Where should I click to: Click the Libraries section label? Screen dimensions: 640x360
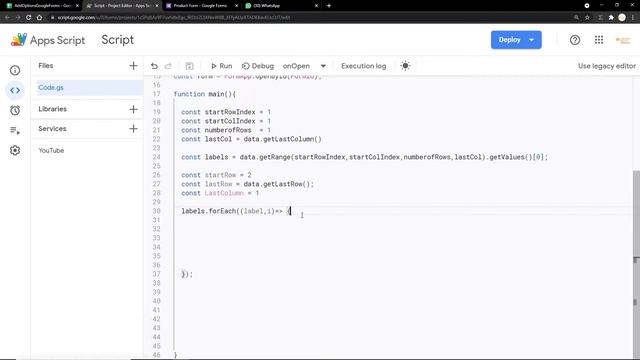[x=53, y=109]
